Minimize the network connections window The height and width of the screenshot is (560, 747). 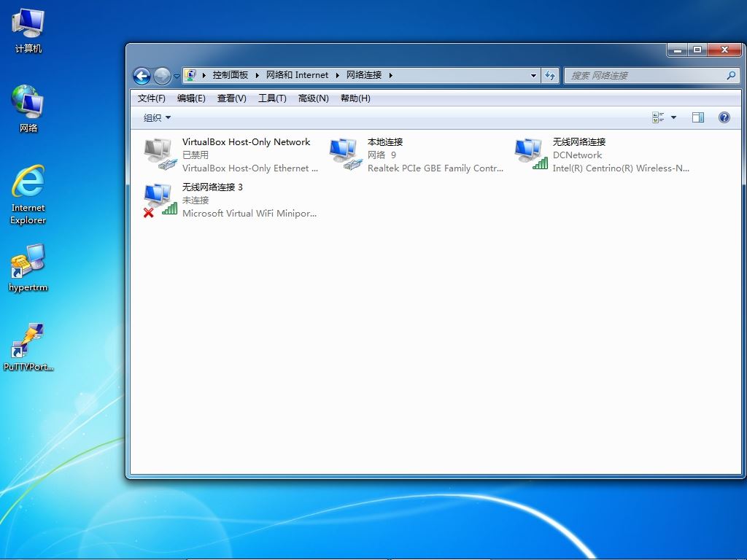click(x=678, y=50)
